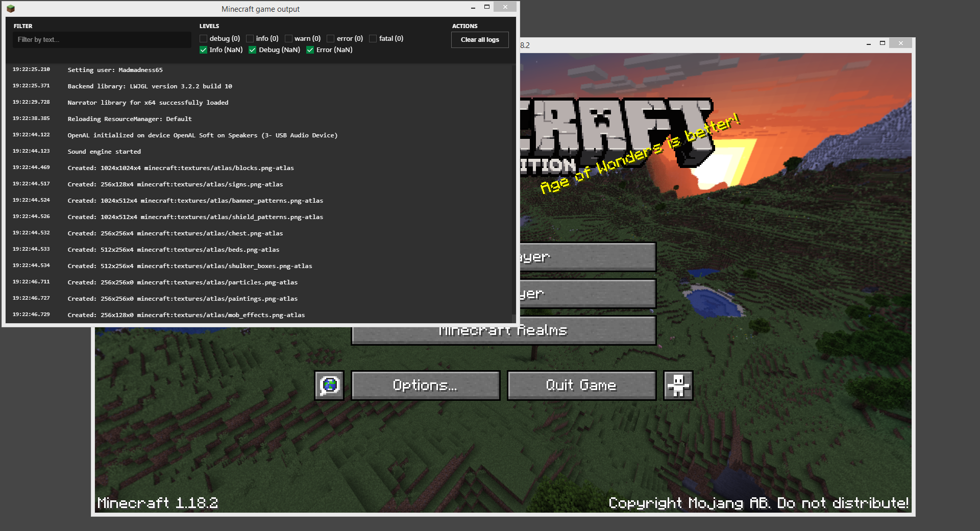980x531 pixels.
Task: Enable the warn (0) level checkbox
Action: click(x=288, y=39)
